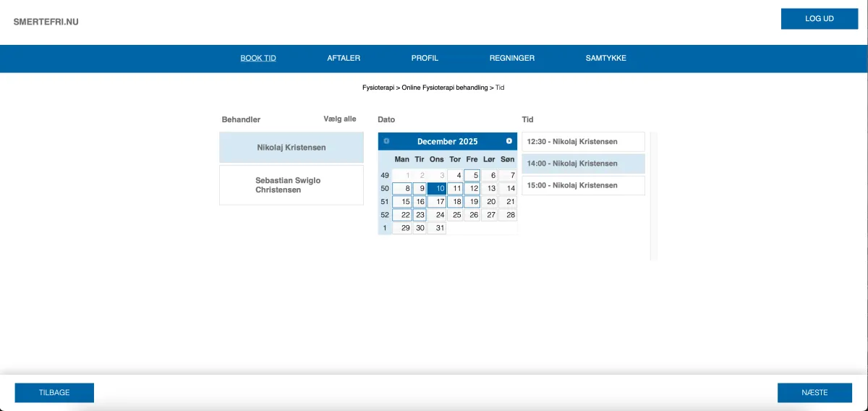This screenshot has width=868, height=411.
Task: Choose the 14:00 Nikolaj Kristensen slot
Action: click(x=583, y=164)
